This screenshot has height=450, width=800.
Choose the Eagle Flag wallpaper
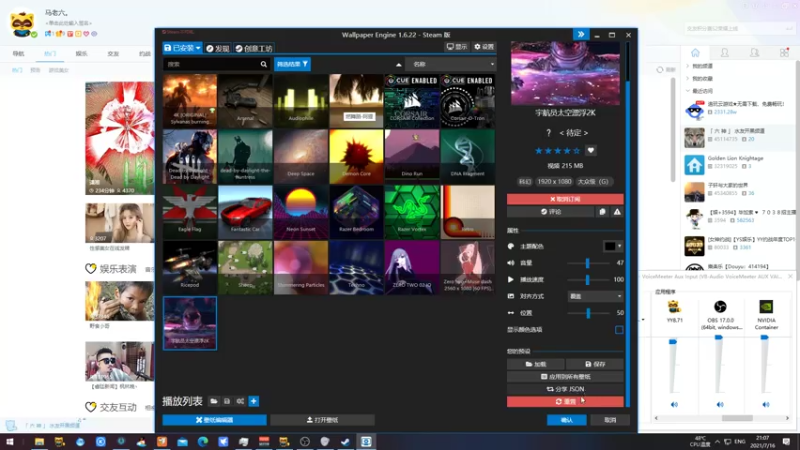[x=190, y=212]
